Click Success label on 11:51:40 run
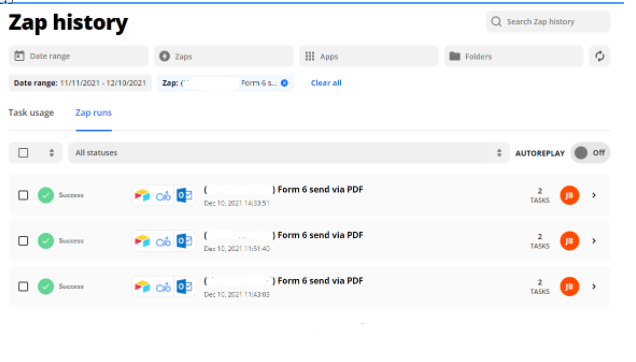This screenshot has width=636, height=362. tap(71, 241)
